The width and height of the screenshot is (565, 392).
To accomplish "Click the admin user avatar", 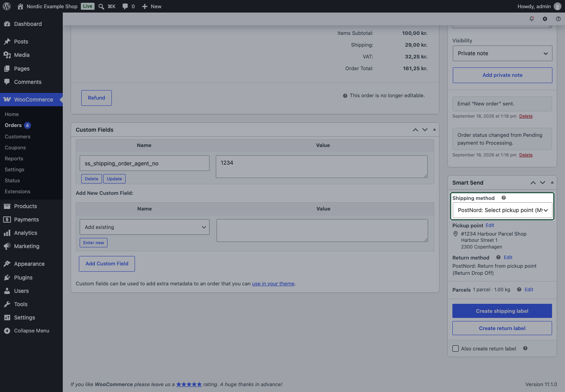I will tap(557, 6).
